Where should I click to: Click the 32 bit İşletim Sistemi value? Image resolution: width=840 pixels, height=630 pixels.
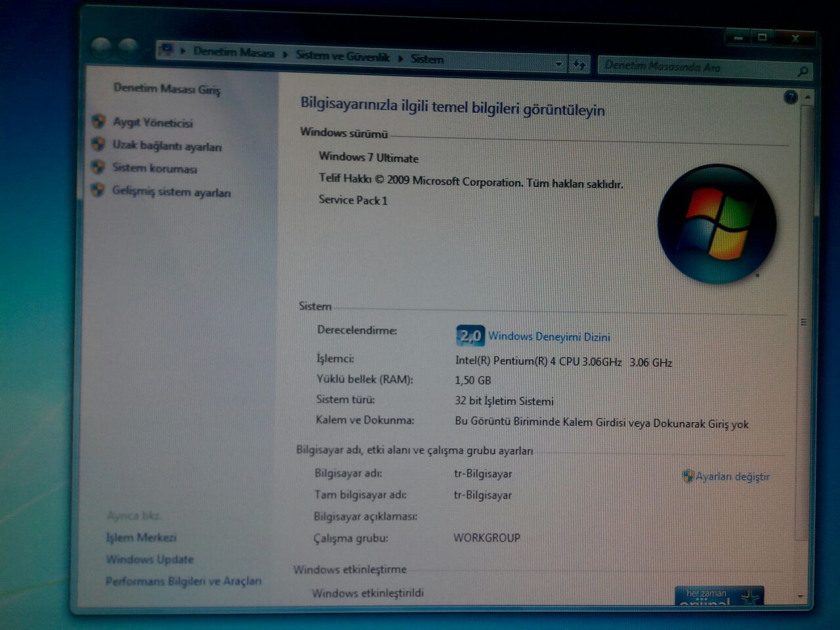pyautogui.click(x=504, y=401)
